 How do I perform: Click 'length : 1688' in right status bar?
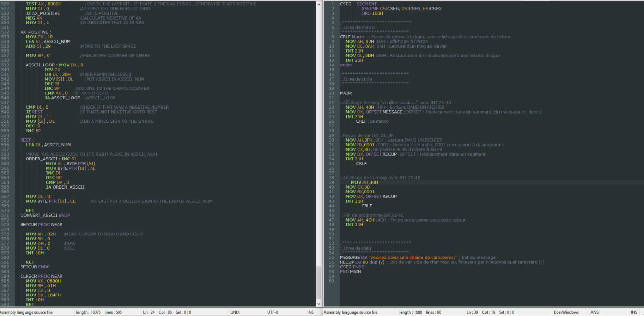tap(410, 312)
